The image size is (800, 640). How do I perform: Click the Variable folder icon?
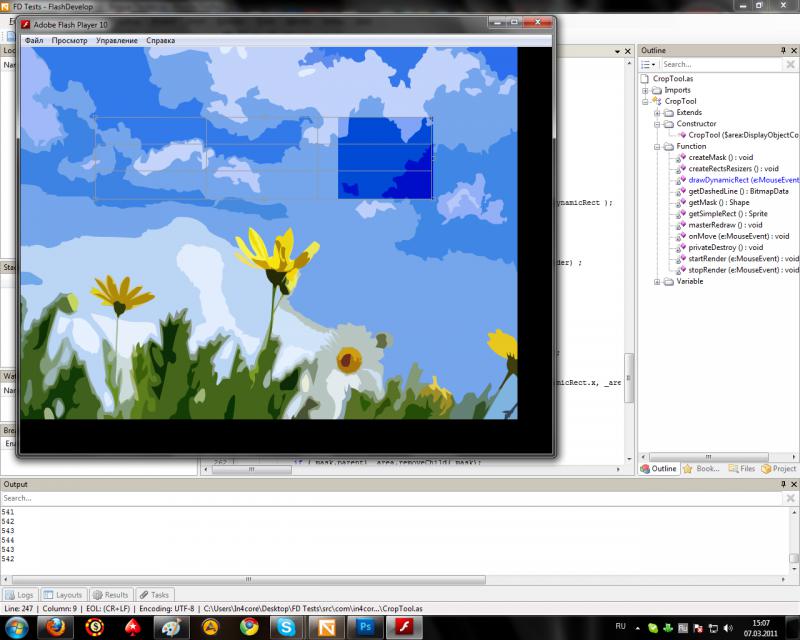pos(668,282)
